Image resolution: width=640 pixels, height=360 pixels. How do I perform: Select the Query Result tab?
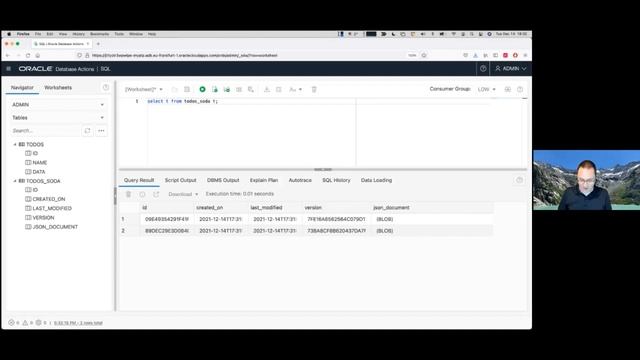139,180
